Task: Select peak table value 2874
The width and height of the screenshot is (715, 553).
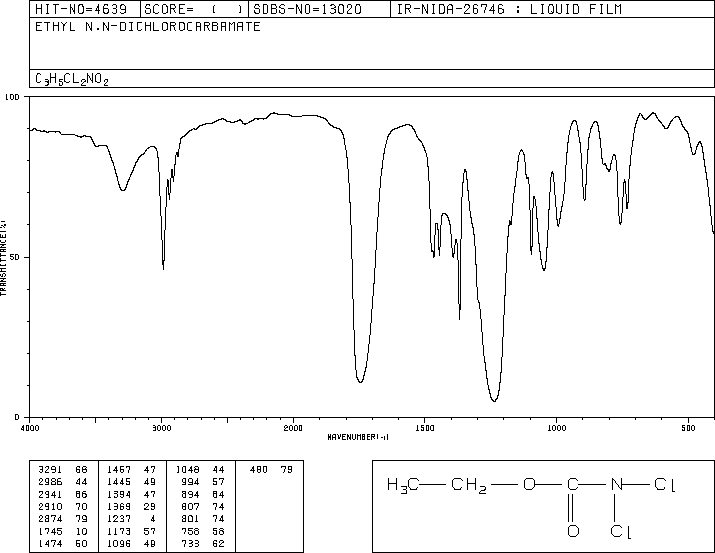Action: 50,519
